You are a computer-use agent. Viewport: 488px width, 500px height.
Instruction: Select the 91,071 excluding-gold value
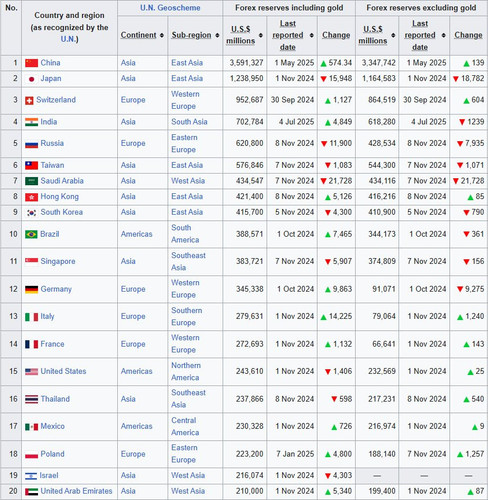[384, 289]
